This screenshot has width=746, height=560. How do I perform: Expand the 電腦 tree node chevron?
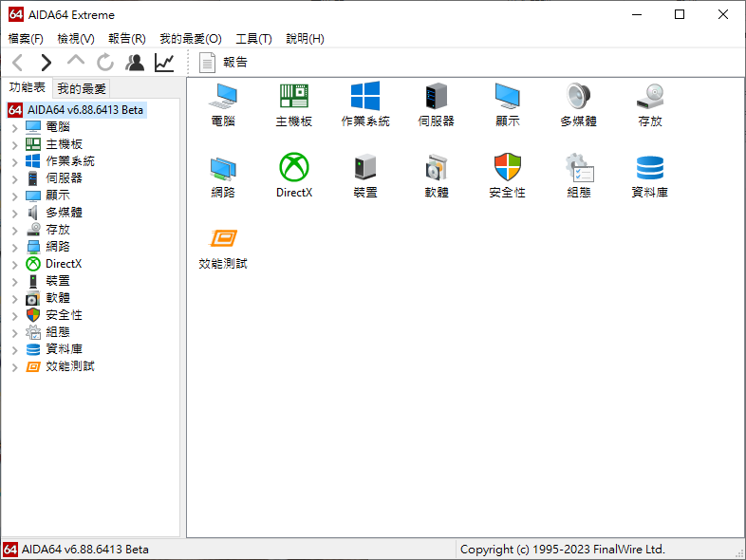(x=15, y=127)
